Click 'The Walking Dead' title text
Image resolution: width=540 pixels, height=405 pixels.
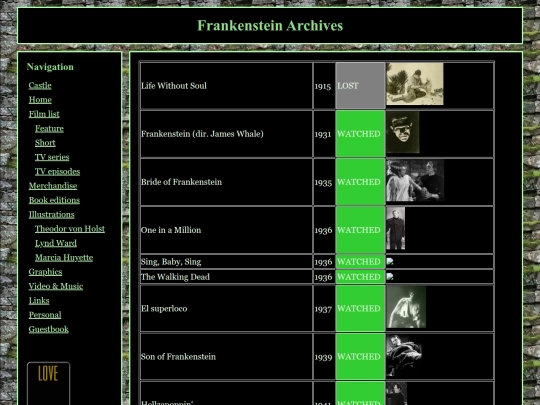[x=175, y=277]
